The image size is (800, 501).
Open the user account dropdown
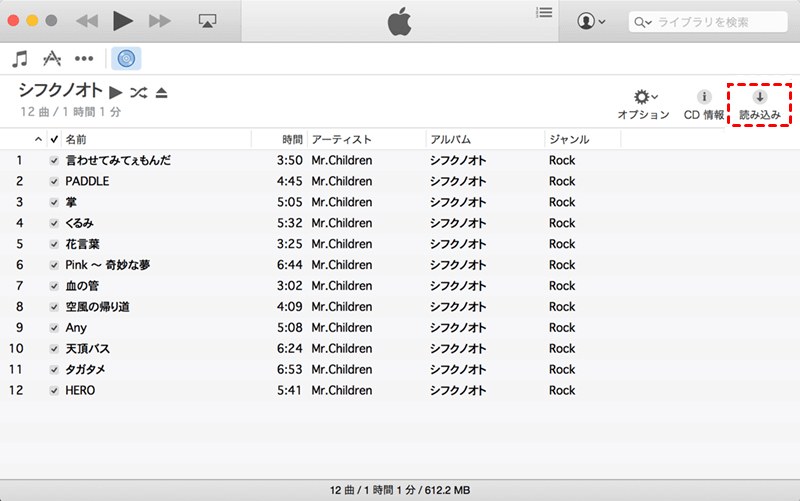click(x=591, y=21)
